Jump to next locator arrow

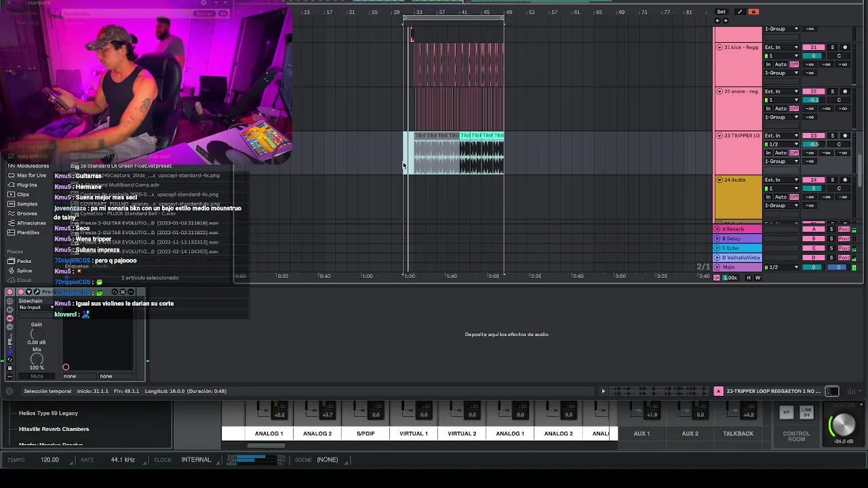725,20
